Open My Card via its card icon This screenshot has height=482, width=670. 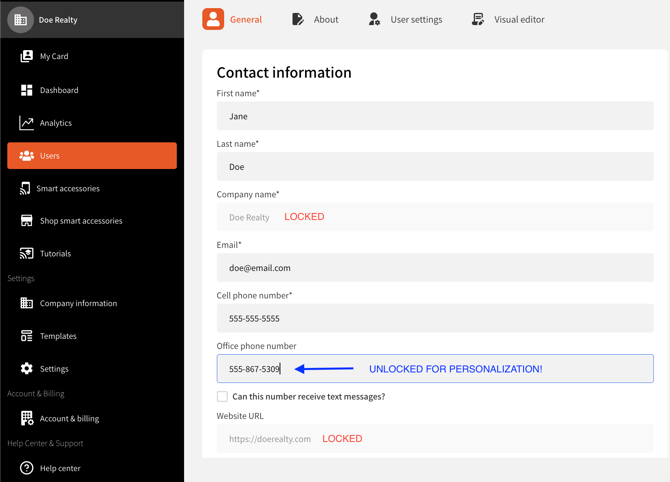pos(26,56)
